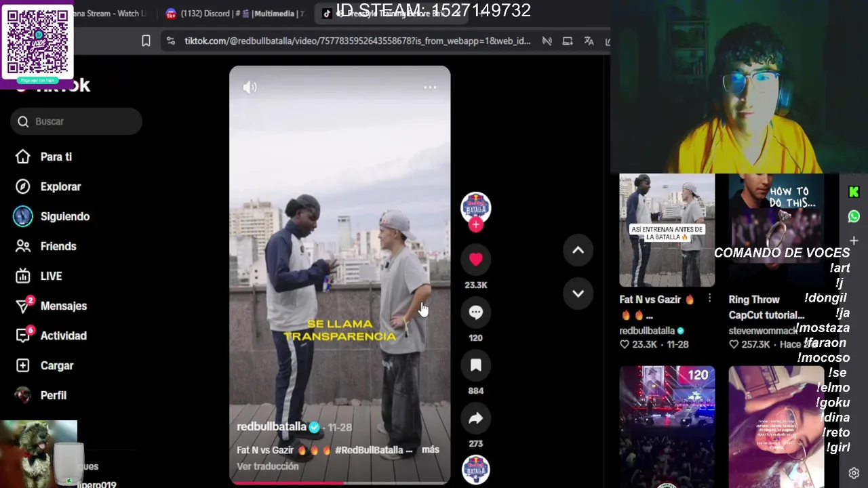Open the concert stage thumbnail labeled 120
The image size is (868, 488).
[x=667, y=426]
